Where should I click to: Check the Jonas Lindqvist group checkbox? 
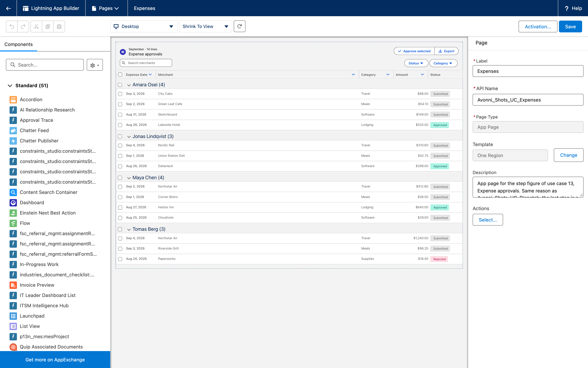(x=120, y=136)
